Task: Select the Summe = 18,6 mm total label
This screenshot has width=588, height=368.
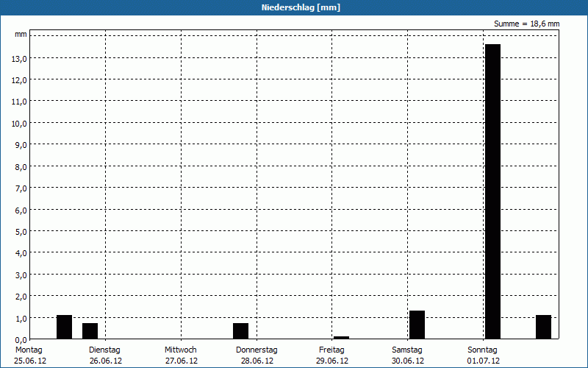Action: point(526,24)
